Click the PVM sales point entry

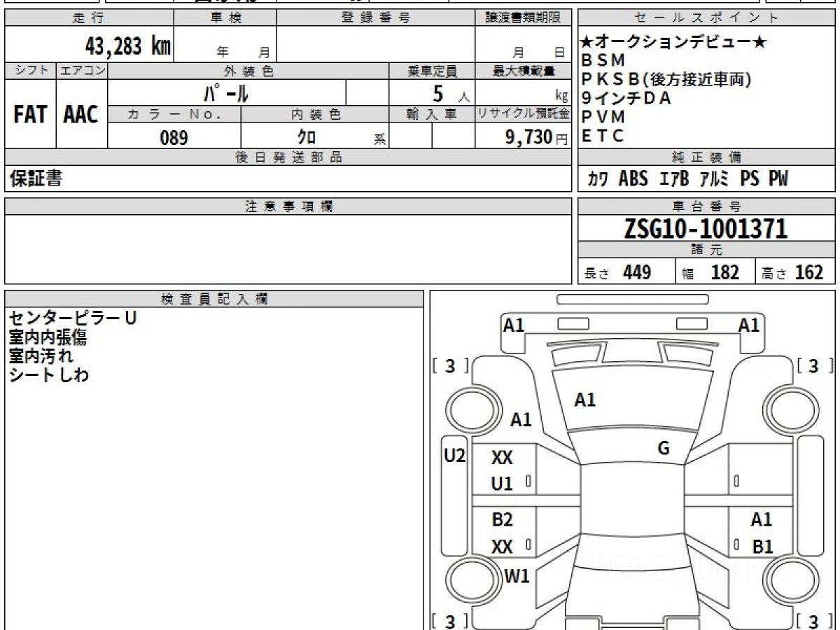(603, 118)
